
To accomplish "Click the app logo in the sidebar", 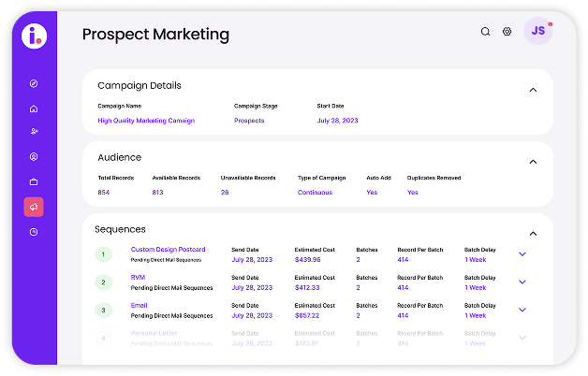I will (34, 36).
